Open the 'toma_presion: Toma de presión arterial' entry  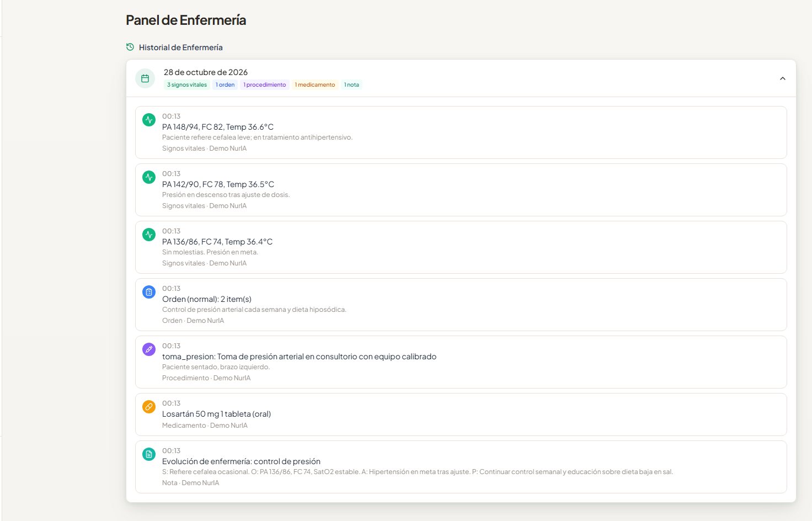coord(461,362)
